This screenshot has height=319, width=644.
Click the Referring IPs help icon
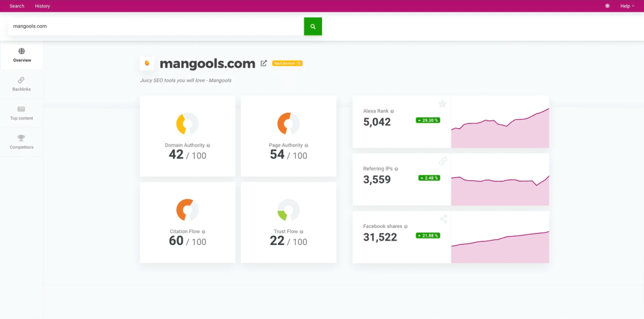tap(396, 169)
